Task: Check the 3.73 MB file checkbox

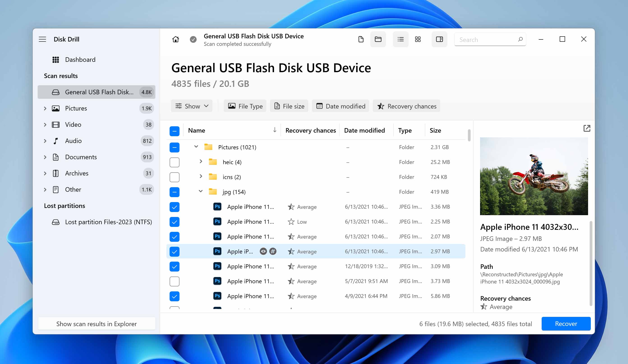Action: (175, 281)
